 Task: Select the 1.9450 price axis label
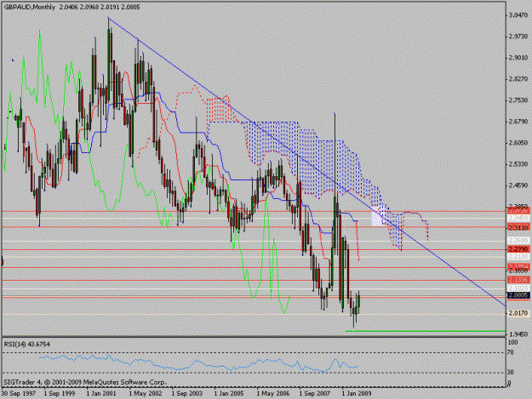click(x=518, y=333)
